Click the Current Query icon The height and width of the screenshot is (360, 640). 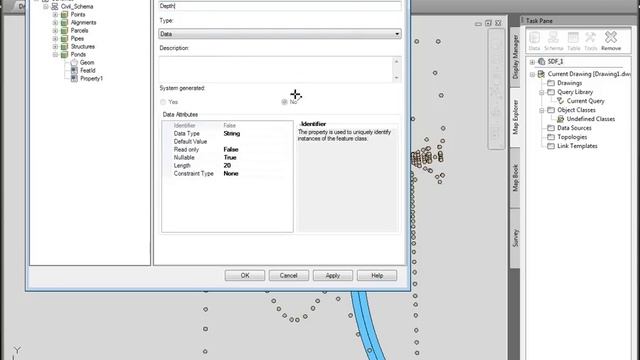coord(560,101)
